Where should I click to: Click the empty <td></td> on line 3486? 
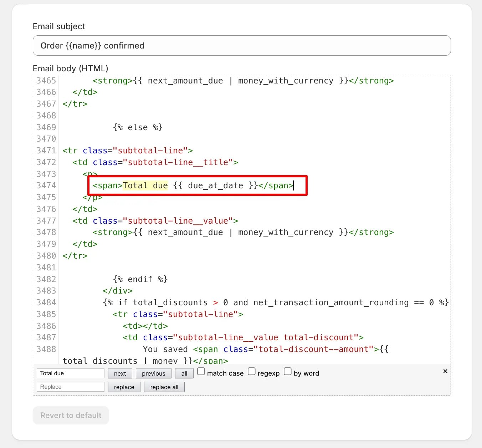pos(145,326)
